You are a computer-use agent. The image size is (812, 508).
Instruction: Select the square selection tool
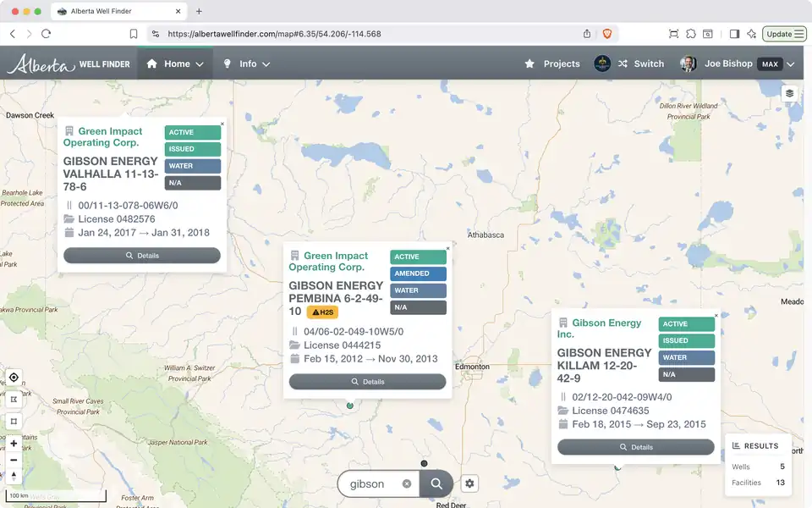14,422
